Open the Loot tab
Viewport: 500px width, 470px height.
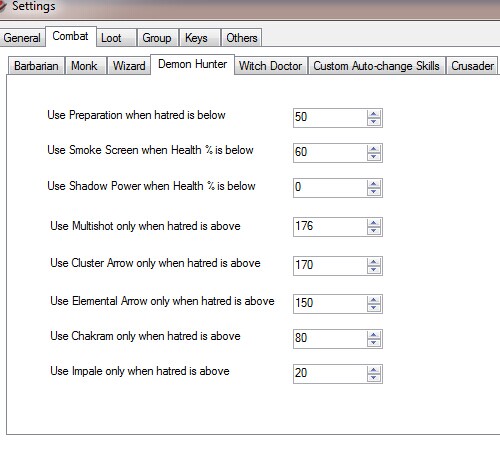point(117,38)
